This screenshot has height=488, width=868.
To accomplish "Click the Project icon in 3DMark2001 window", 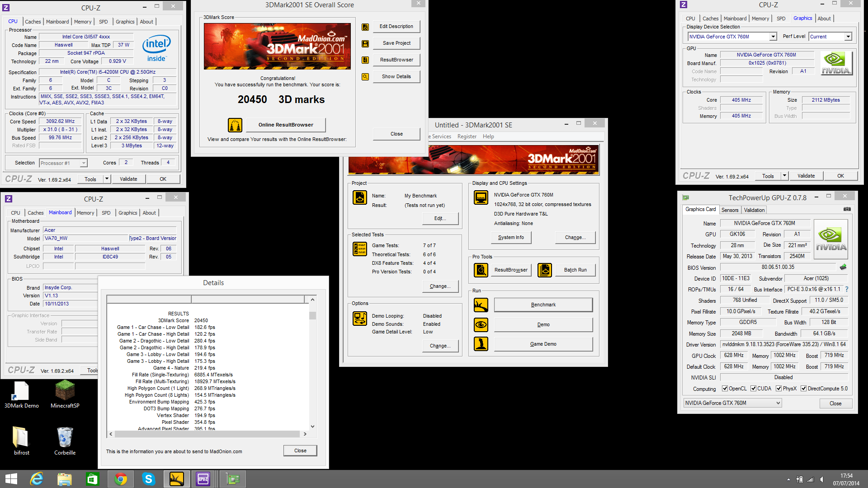I will 360,197.
